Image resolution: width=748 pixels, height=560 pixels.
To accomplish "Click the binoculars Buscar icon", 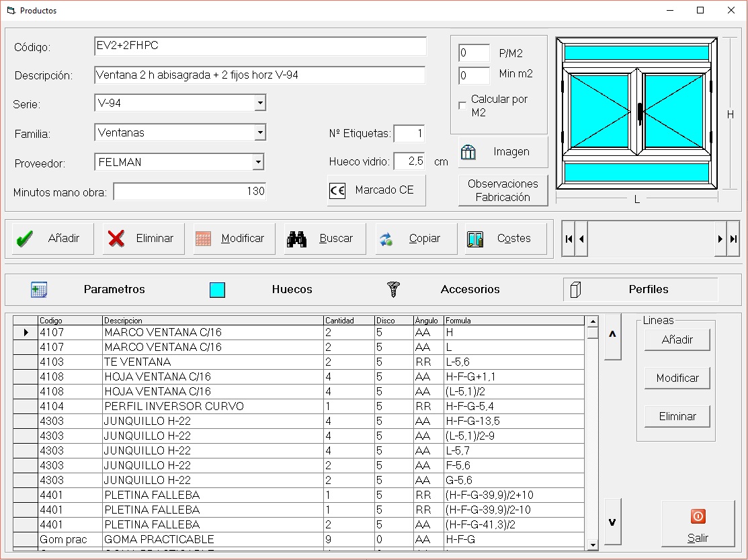I will [x=296, y=239].
